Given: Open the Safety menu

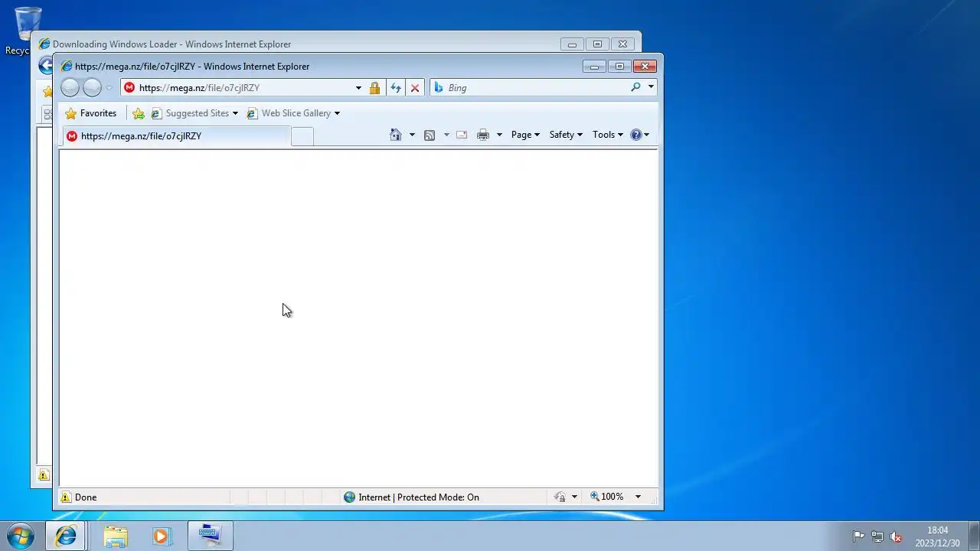Looking at the screenshot, I should point(566,135).
